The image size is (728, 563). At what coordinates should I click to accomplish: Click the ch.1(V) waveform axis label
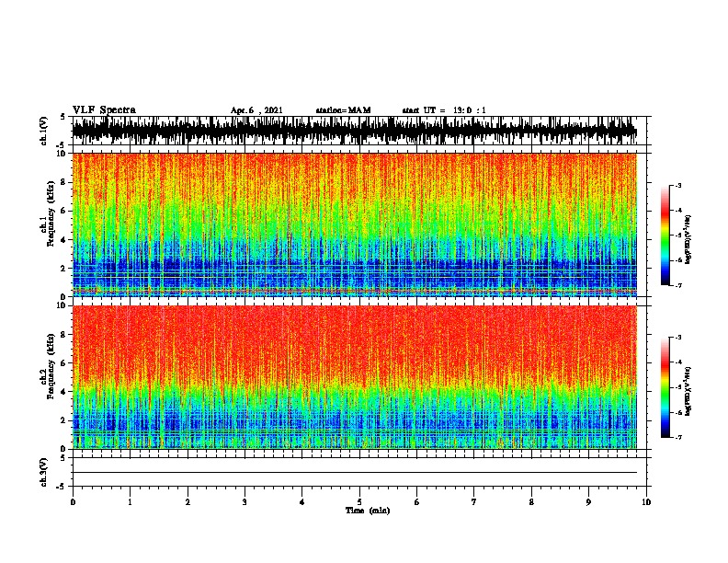click(x=44, y=131)
